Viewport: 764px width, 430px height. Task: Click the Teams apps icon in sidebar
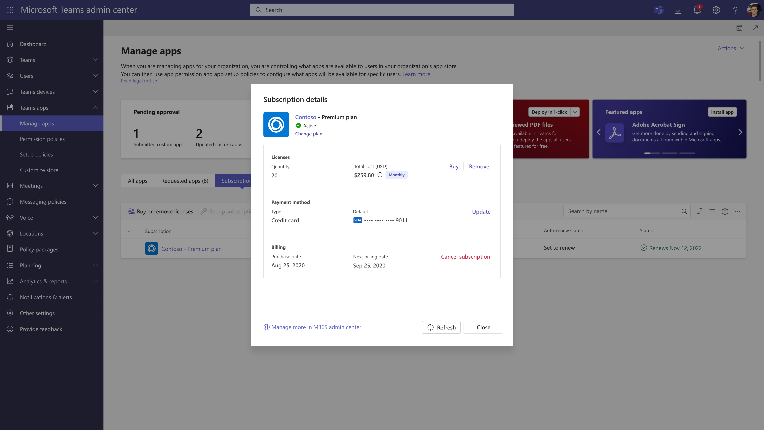(10, 108)
